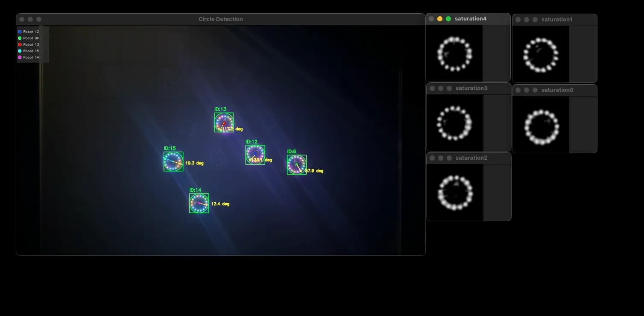The image size is (644, 316).
Task: Click the "ID:12" detection label
Action: click(252, 142)
